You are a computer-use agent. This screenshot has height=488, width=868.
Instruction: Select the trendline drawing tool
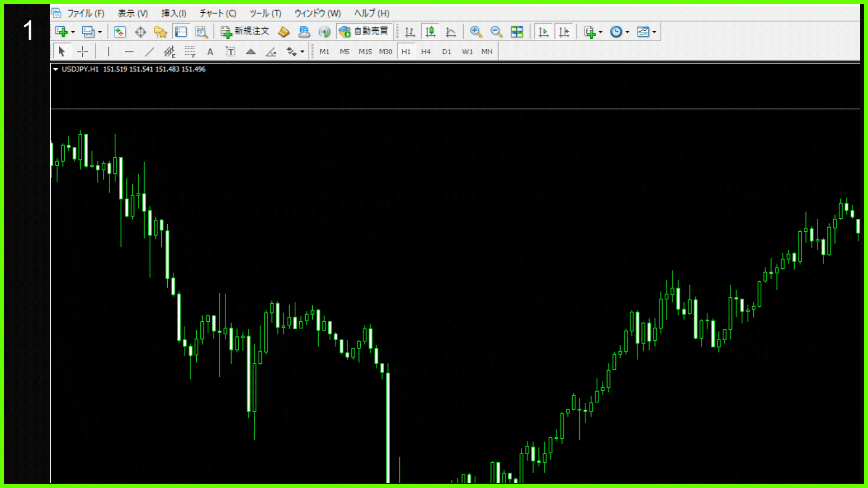coord(149,52)
